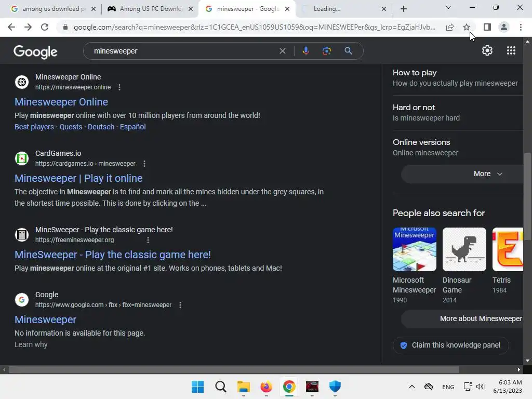532x399 pixels.
Task: Click More about Minesweeper button
Action: click(x=462, y=319)
